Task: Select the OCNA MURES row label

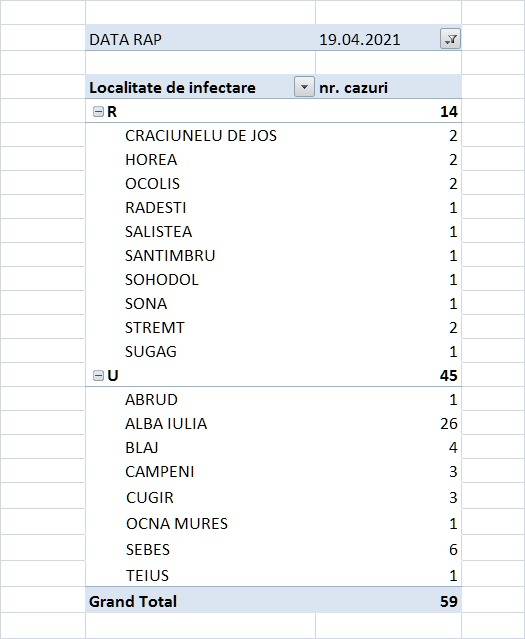Action: tap(177, 524)
